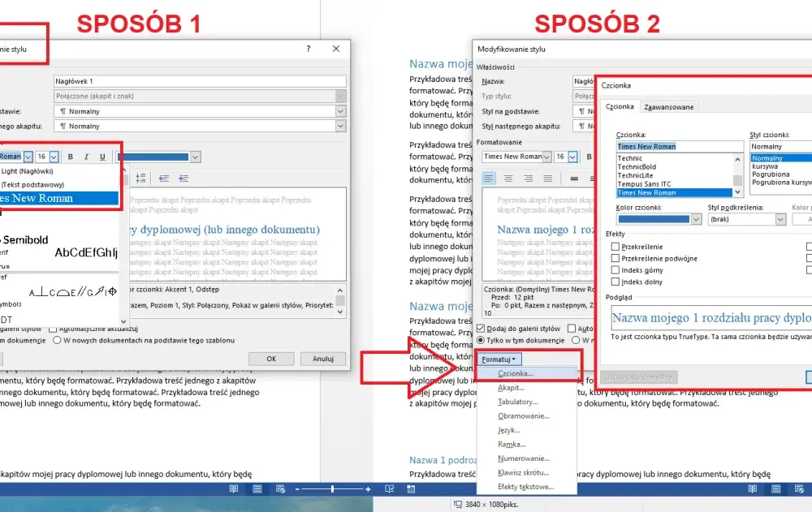The height and width of the screenshot is (512, 812).
Task: Open the Formatuj dropdown button
Action: (499, 359)
